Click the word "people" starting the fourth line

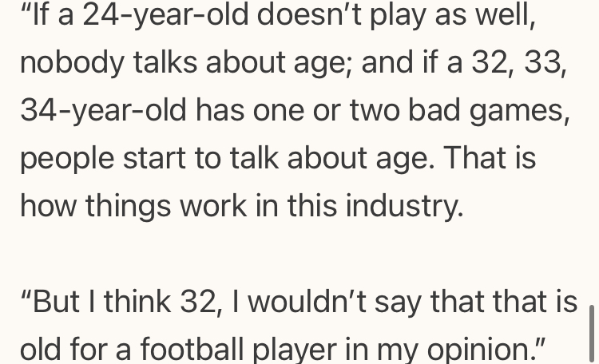tap(65, 158)
